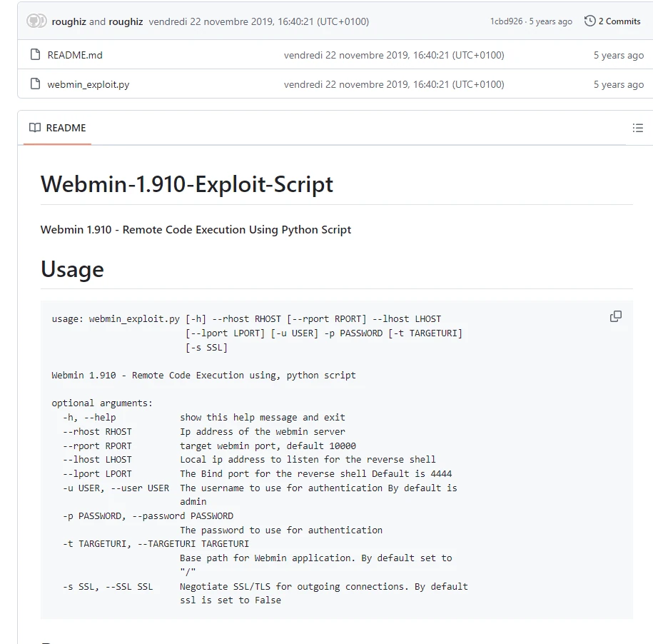Open the webmin_exploit.py file

click(88, 84)
